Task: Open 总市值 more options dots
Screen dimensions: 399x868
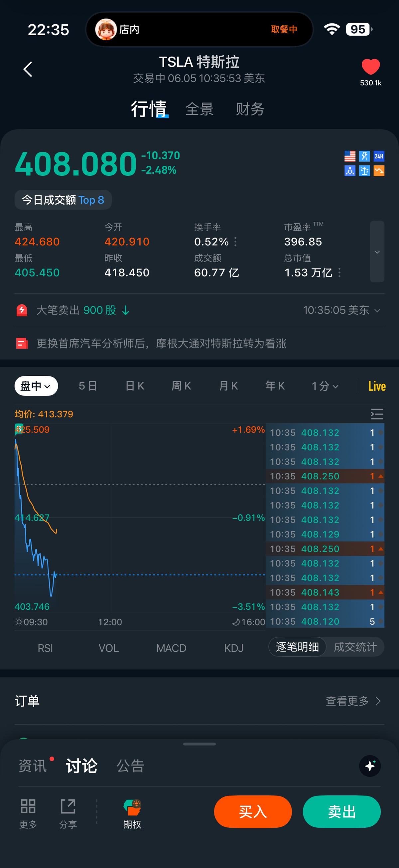Action: (339, 272)
